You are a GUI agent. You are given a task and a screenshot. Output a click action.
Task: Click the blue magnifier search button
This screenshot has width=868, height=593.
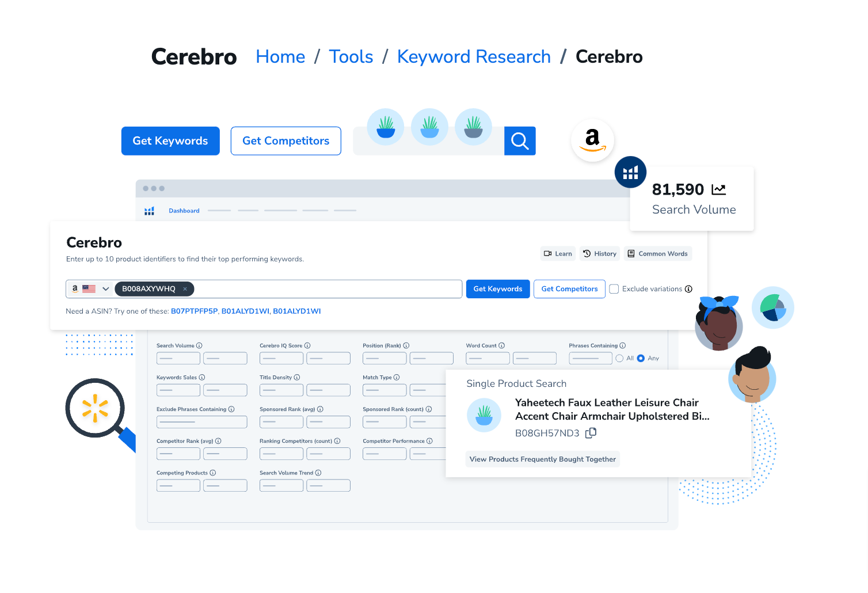pos(520,141)
